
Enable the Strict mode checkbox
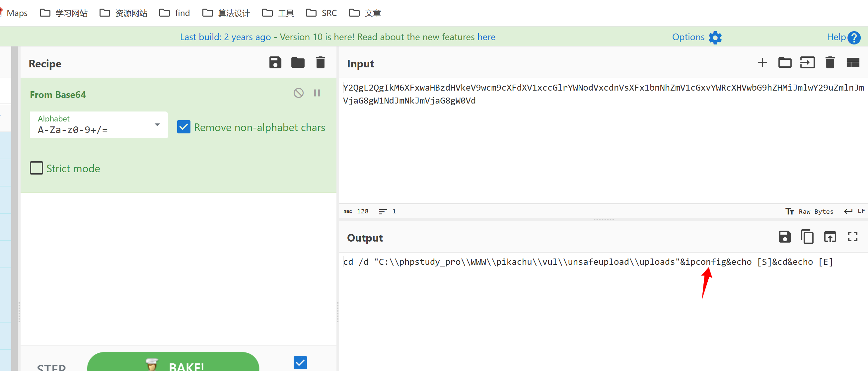coord(36,168)
